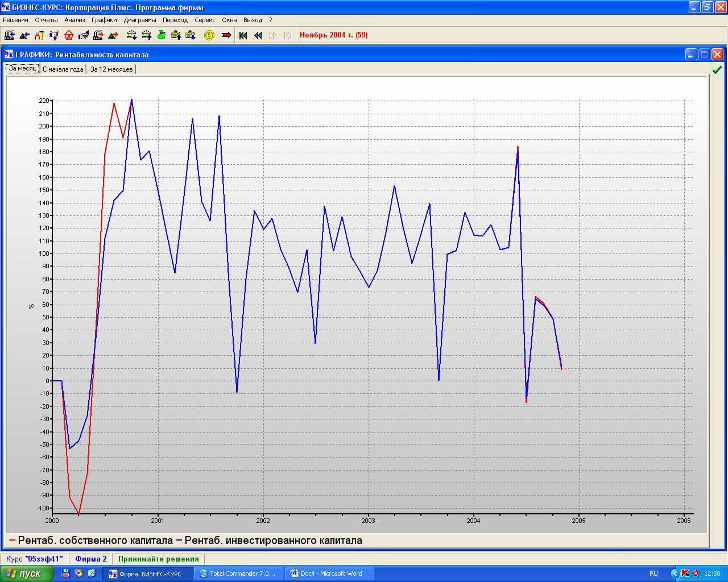Image resolution: width=728 pixels, height=582 pixels.
Task: Click the Курс "05зэф41" status bar cell
Action: 34,559
